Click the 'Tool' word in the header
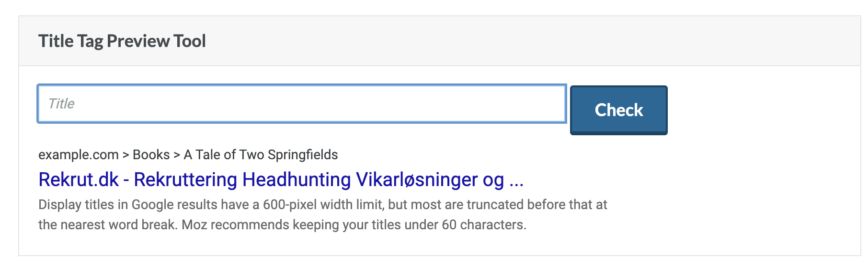This screenshot has width=868, height=259. coord(190,41)
